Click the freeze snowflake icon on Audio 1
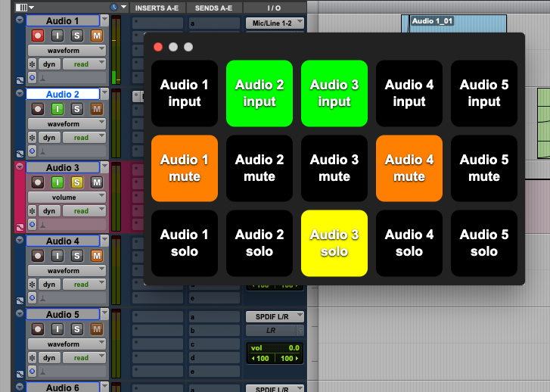 (x=33, y=64)
